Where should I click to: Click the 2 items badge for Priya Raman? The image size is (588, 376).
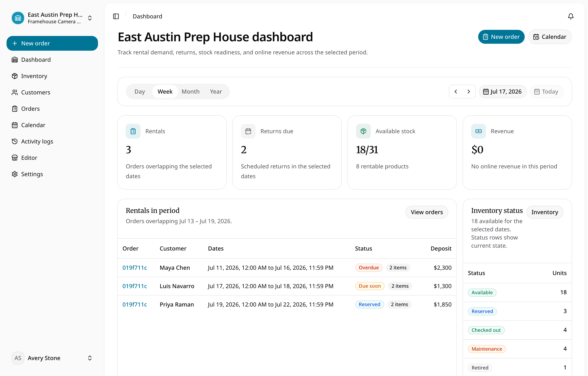pyautogui.click(x=400, y=305)
